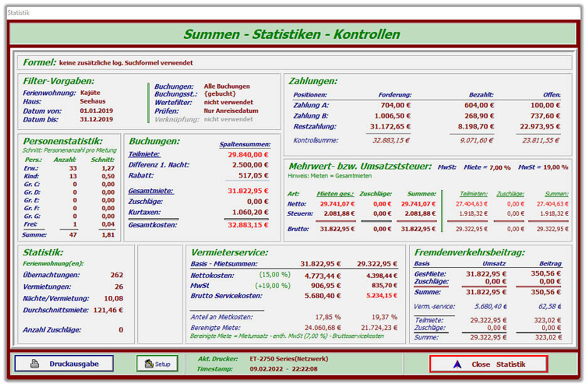The image size is (588, 387).
Task: Click the Brutto Servicekosten value 5.680,40 €
Action: (323, 295)
